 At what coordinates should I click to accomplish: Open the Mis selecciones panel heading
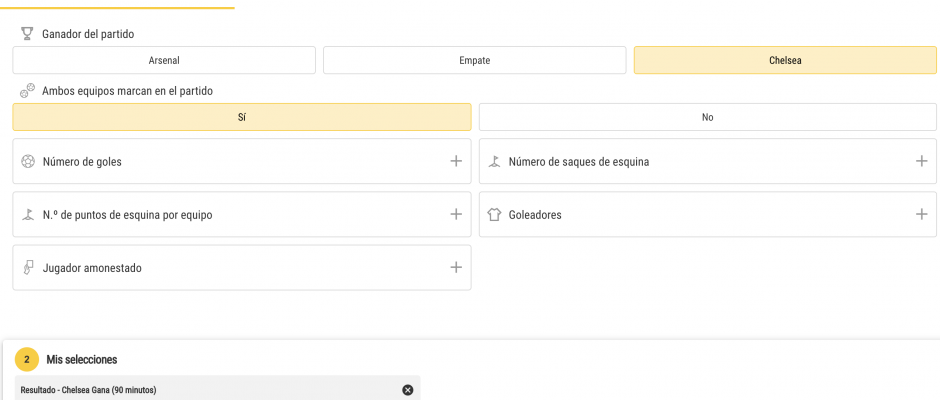point(82,360)
